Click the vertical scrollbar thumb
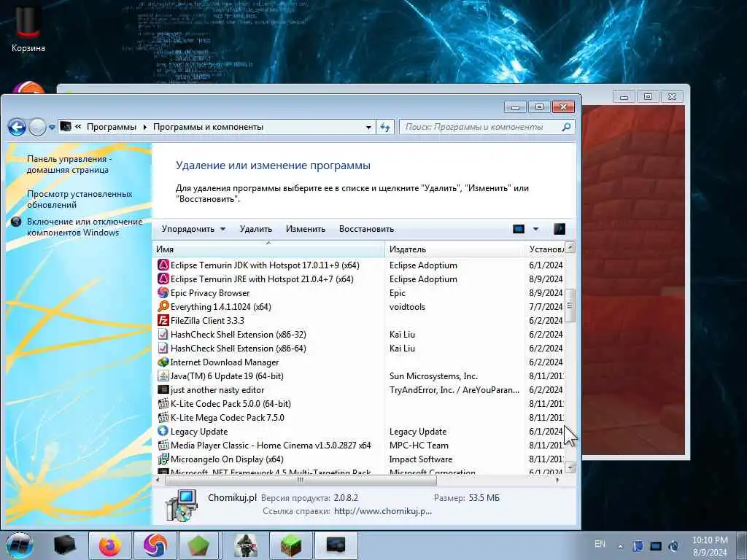 [570, 306]
